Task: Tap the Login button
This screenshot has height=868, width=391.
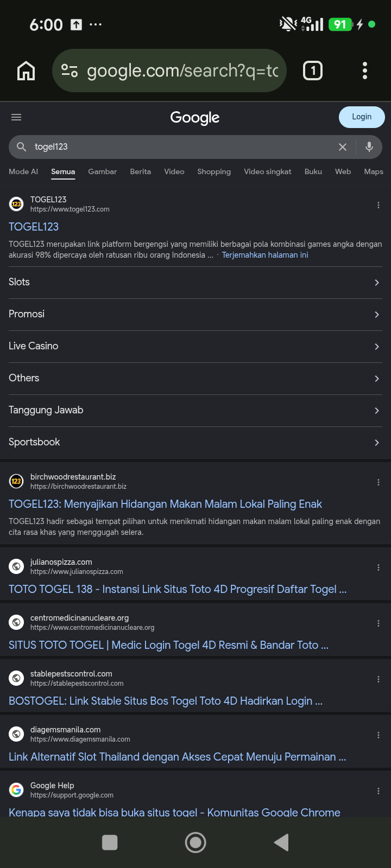Action: point(362,117)
